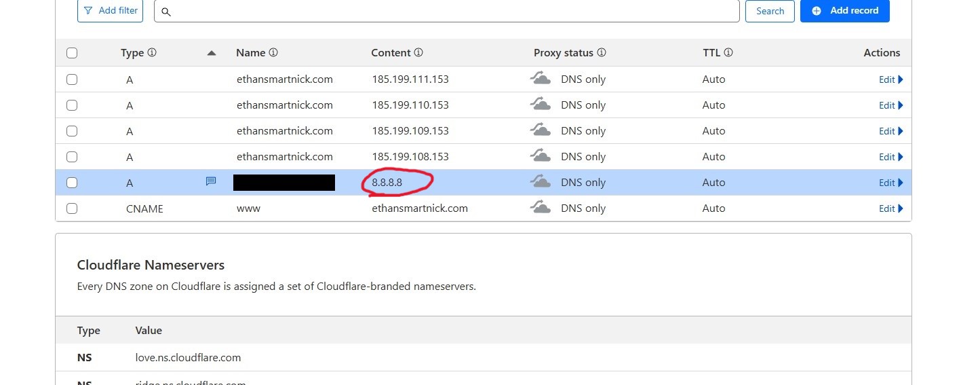Check the box for 185.199.108.153 record

tap(72, 157)
